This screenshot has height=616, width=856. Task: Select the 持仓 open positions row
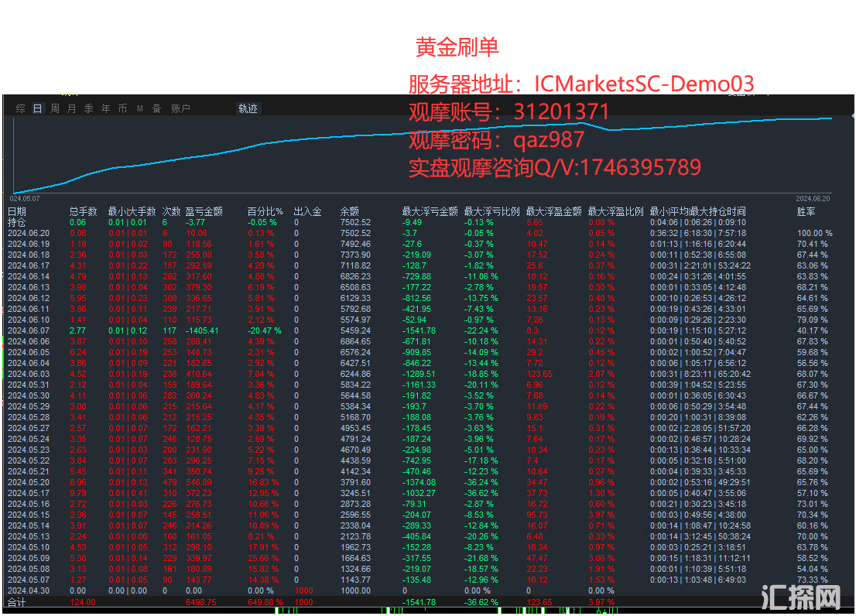(x=17, y=222)
